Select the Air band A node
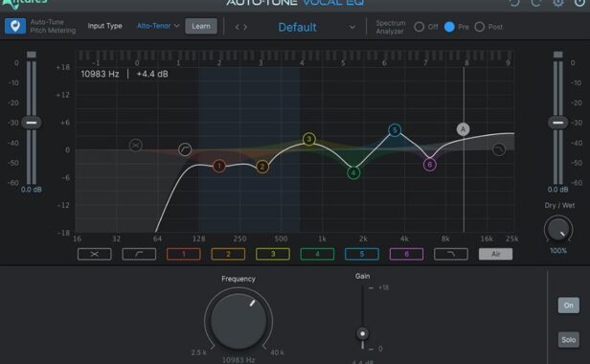 pyautogui.click(x=464, y=129)
